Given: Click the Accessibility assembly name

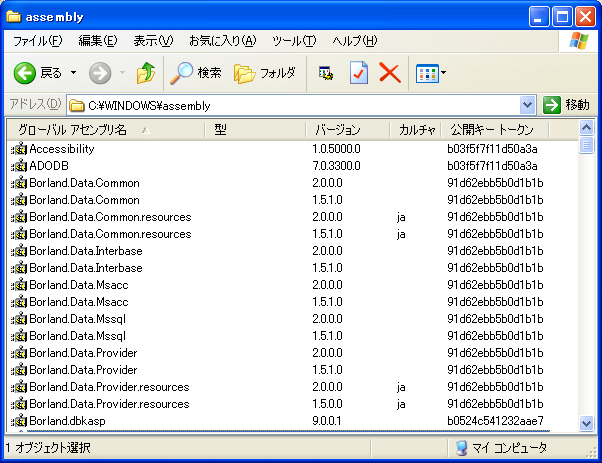Looking at the screenshot, I should [x=62, y=149].
